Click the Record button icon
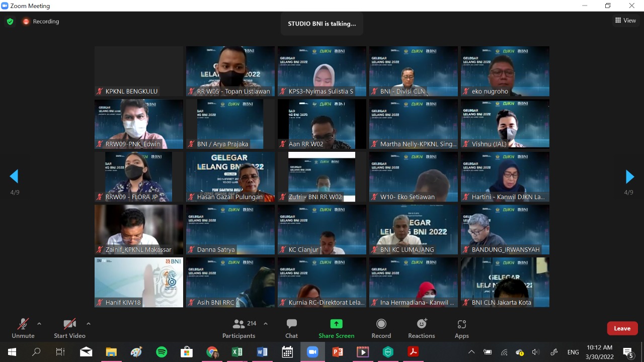The width and height of the screenshot is (644, 362). pyautogui.click(x=381, y=324)
